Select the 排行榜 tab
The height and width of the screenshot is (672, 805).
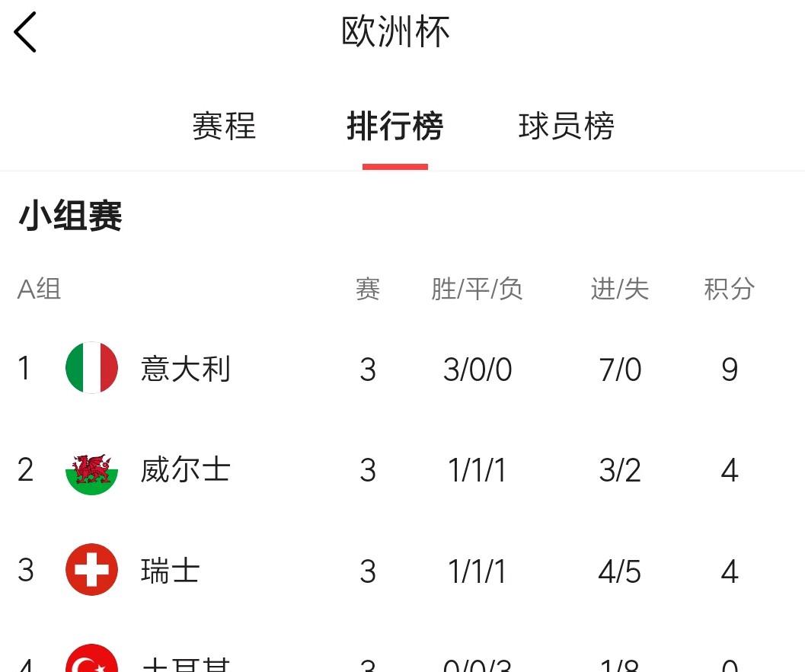coord(395,126)
